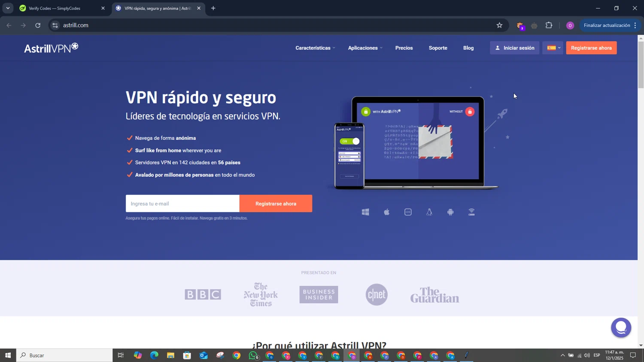
Task: Open the volume control in system tray
Action: (x=587, y=355)
